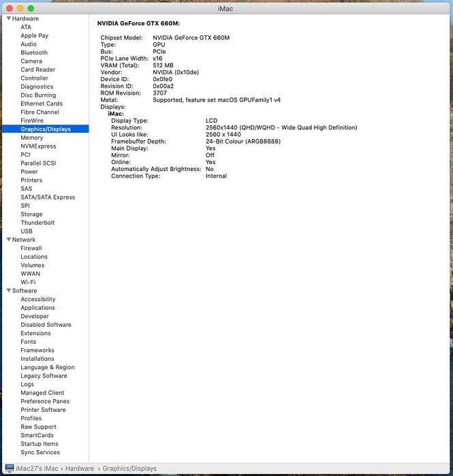Open SmartCards entry

(x=37, y=435)
